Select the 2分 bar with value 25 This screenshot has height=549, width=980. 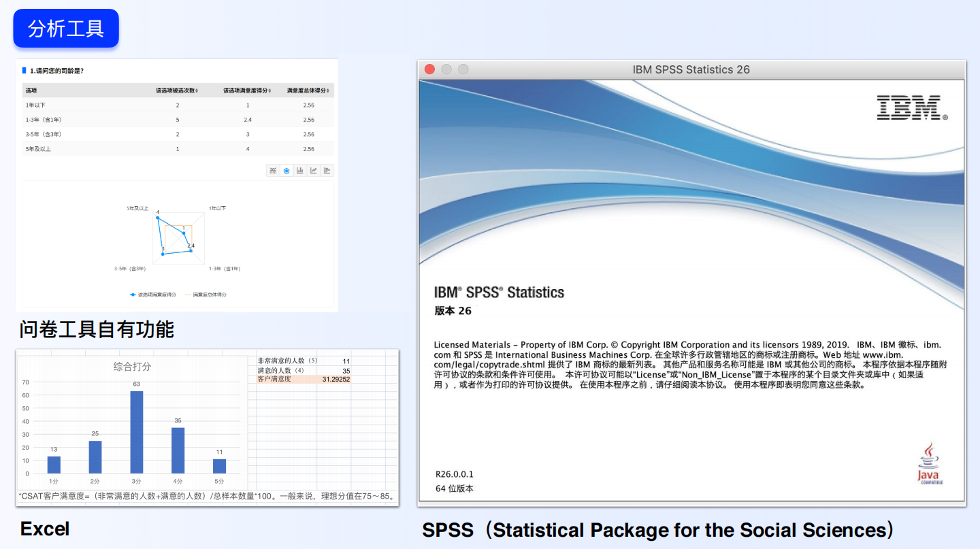click(95, 457)
